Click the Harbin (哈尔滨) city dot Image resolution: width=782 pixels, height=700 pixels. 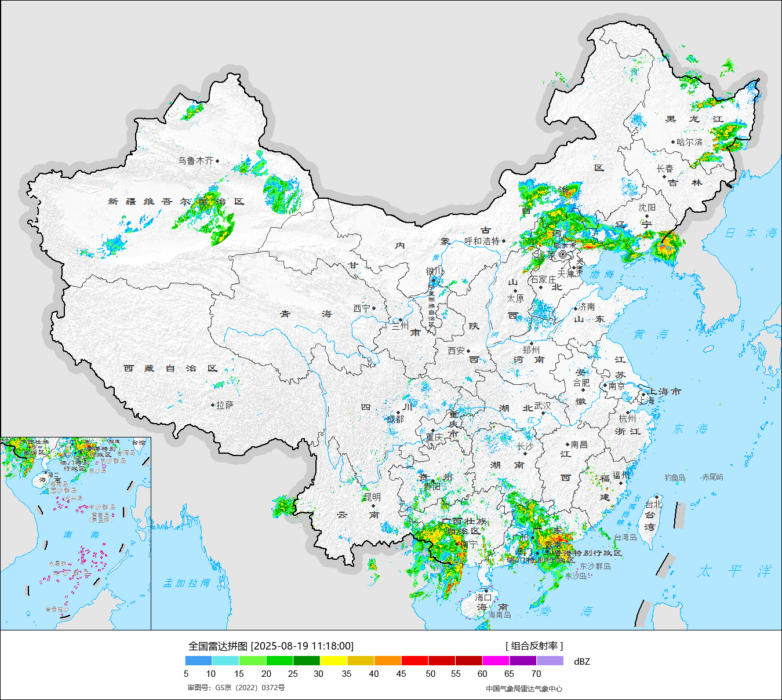click(673, 142)
